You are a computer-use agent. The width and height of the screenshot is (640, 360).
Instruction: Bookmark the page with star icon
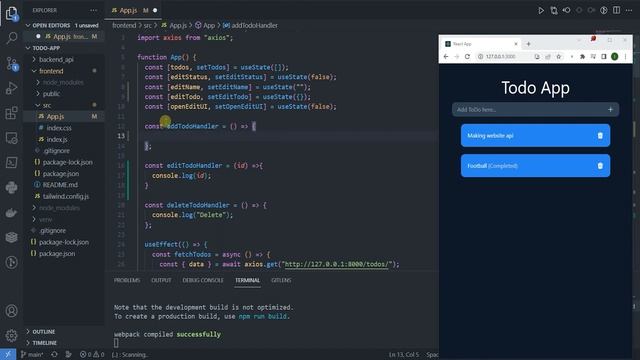tap(559, 57)
